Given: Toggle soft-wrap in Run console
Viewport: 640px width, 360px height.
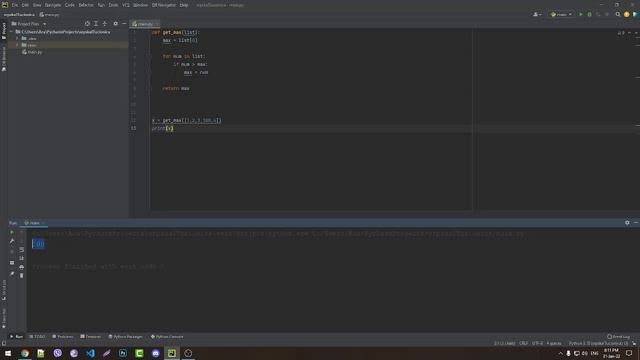Looking at the screenshot, I should tap(22, 249).
